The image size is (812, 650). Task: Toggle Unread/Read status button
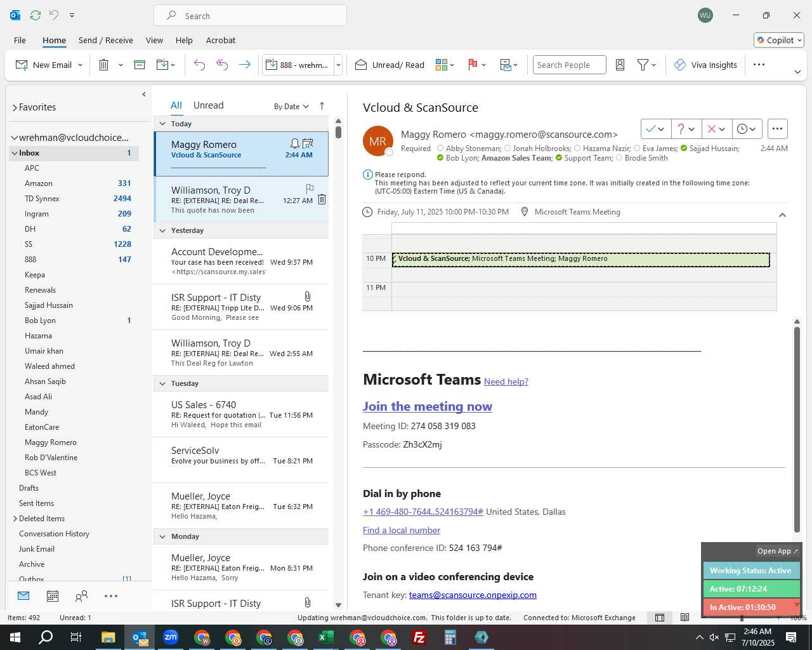tap(390, 65)
